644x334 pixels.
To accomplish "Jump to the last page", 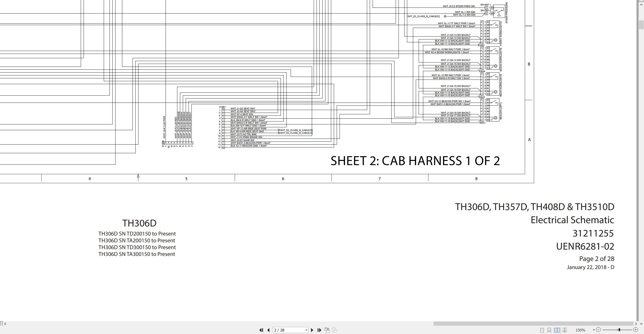I will (319, 330).
